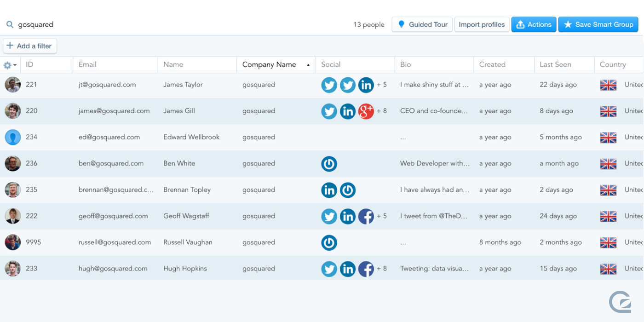This screenshot has width=644, height=322.
Task: Open Gravatar icon in Brennan Topley's row
Action: tap(348, 190)
